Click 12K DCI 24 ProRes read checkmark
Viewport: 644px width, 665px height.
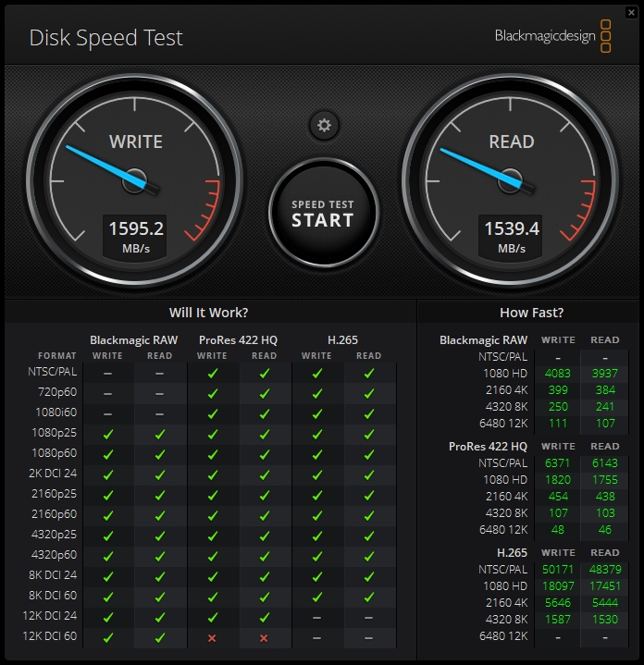coord(265,617)
